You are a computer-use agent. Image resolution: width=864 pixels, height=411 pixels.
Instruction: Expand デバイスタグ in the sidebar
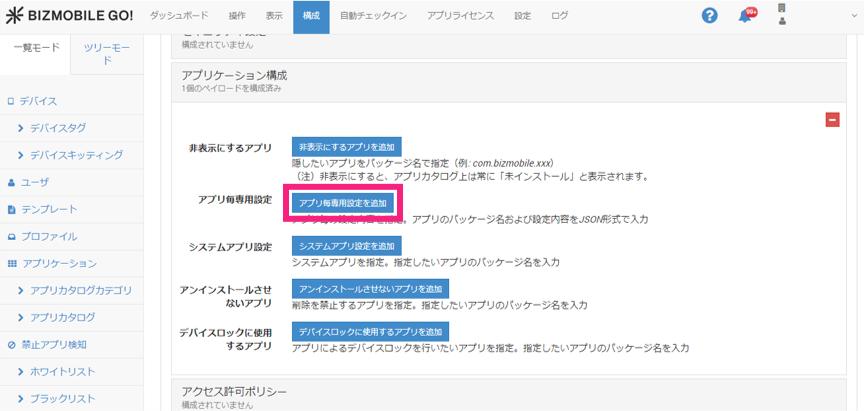point(58,128)
